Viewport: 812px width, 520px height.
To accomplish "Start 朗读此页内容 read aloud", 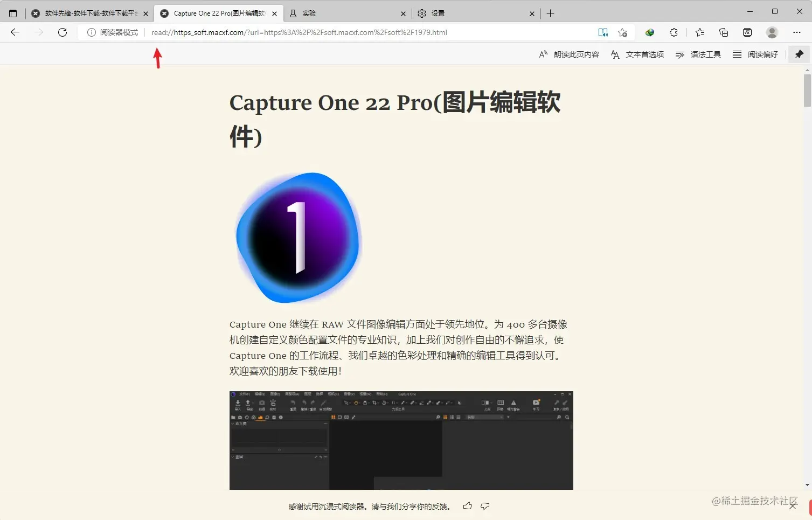I will (x=569, y=54).
